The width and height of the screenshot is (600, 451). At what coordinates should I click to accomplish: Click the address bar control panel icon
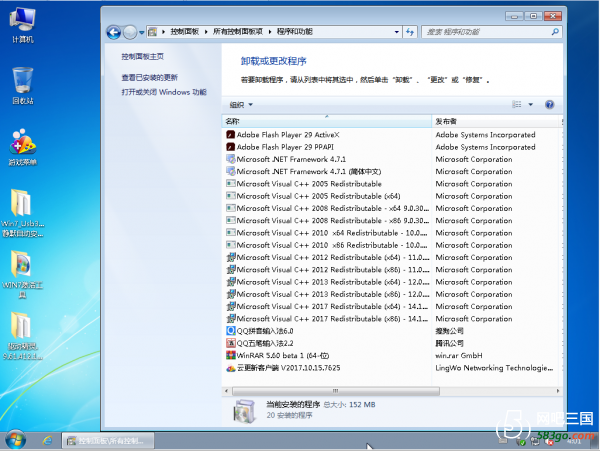coord(152,32)
